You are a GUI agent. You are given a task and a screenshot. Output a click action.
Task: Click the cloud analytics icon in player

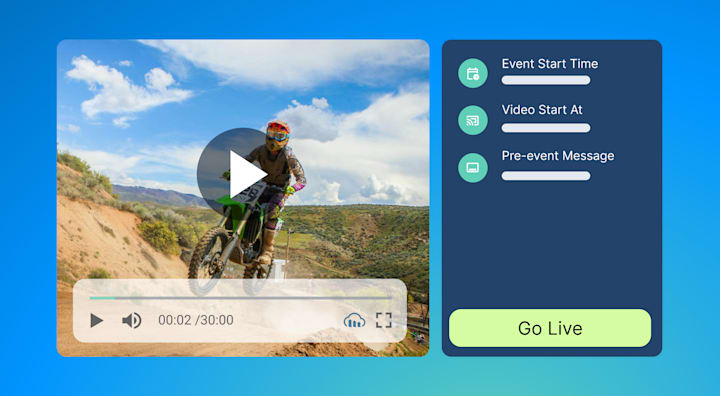(354, 320)
